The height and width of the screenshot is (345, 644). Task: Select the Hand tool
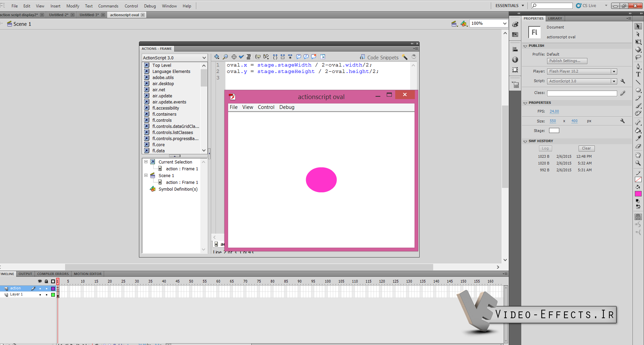[x=638, y=155]
